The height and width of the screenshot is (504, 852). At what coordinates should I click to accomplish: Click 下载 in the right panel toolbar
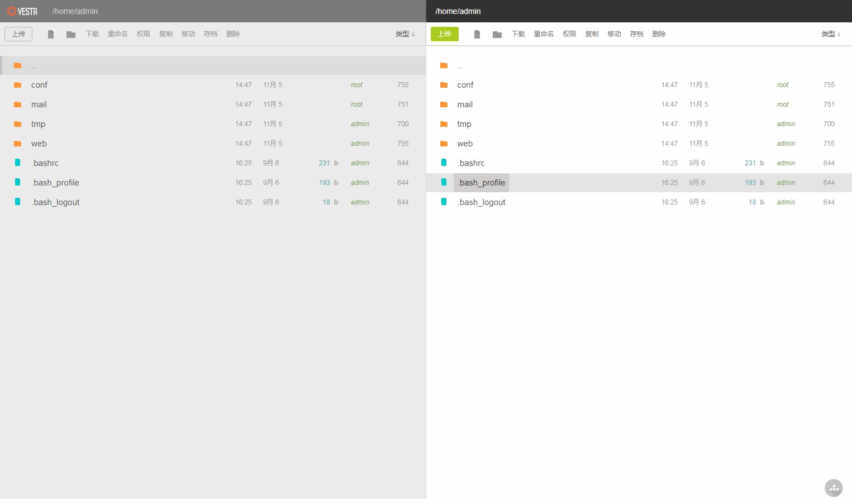(518, 34)
